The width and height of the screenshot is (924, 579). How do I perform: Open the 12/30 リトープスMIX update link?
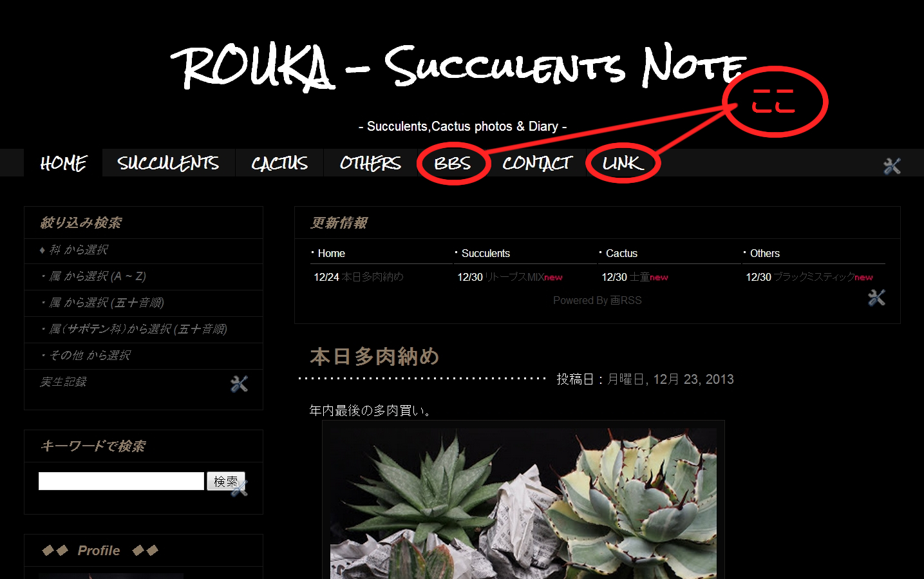coord(510,277)
